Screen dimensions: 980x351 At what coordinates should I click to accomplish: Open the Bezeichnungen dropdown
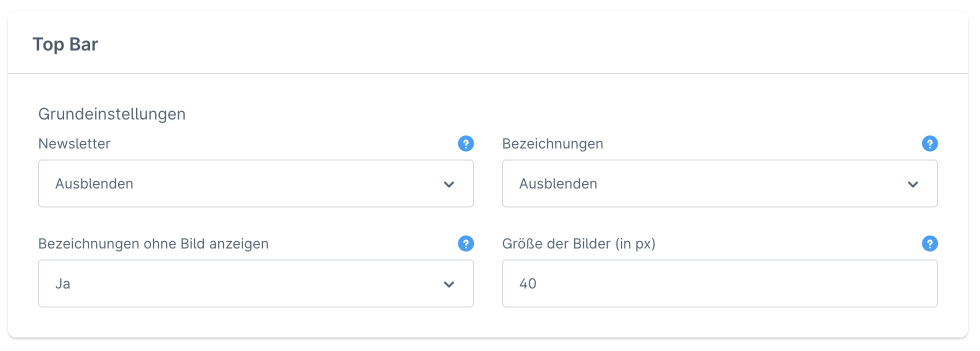coord(719,183)
